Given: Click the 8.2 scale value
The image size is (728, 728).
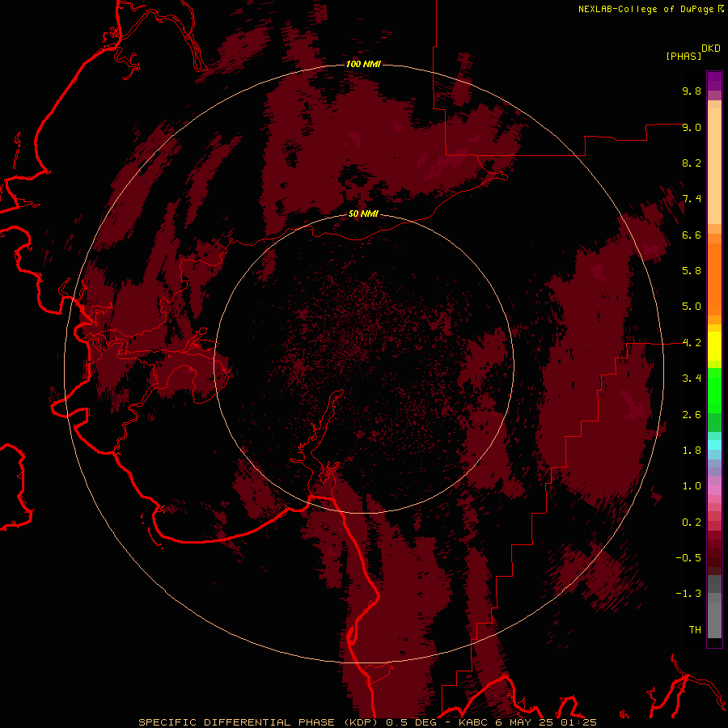Looking at the screenshot, I should pyautogui.click(x=692, y=163).
